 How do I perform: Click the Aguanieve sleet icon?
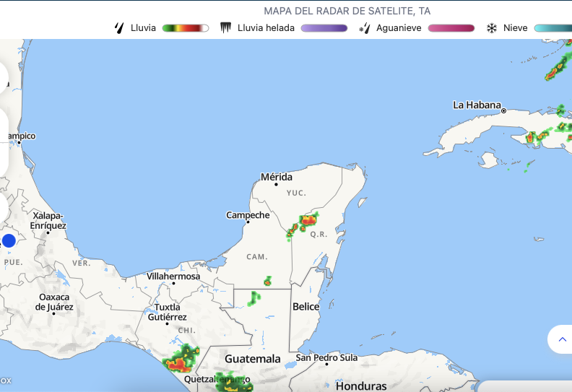(365, 28)
